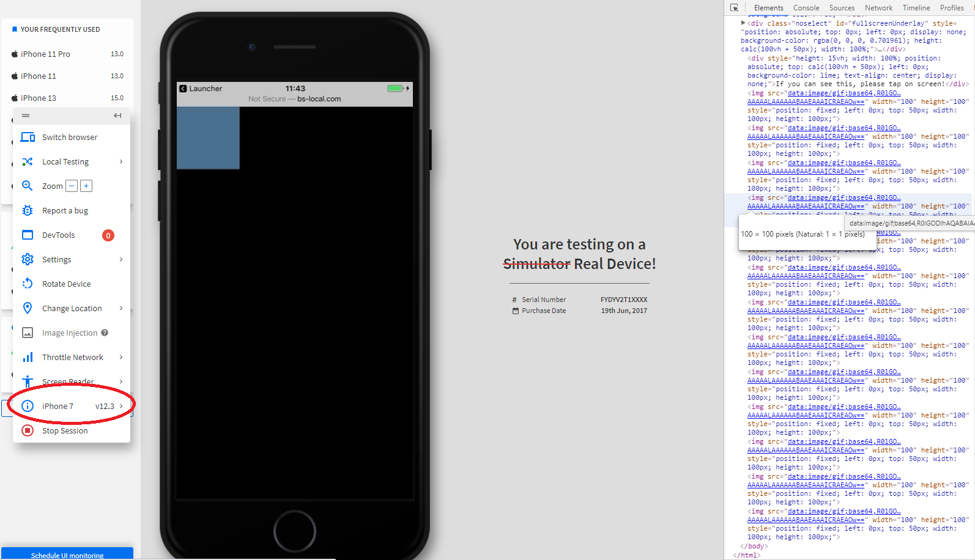975x560 pixels.
Task: Expand the Throttle Network submenu arrow
Action: (121, 357)
